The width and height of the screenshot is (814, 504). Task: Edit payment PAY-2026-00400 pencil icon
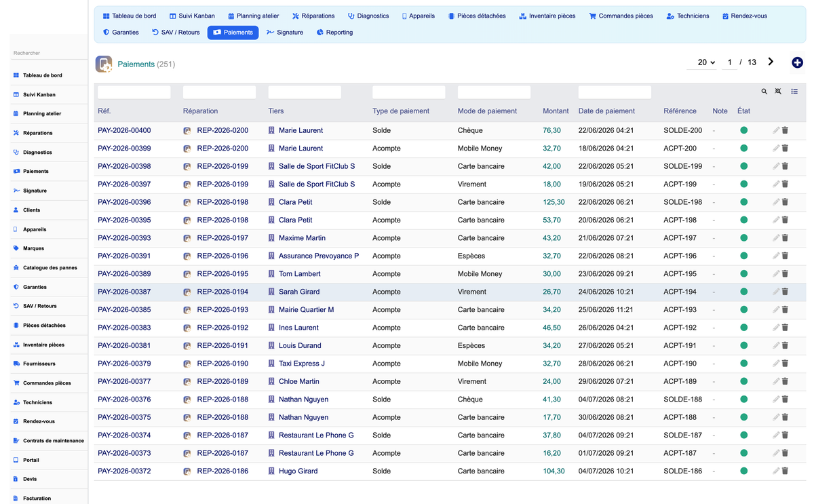776,130
